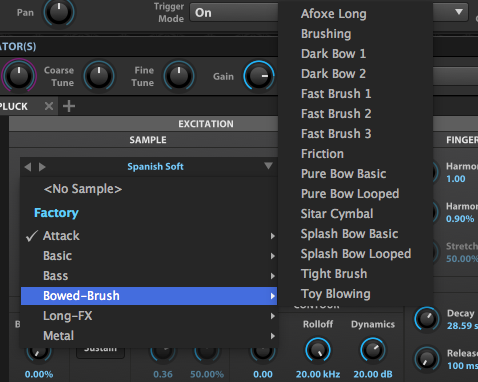The height and width of the screenshot is (382, 478).
Task: Adjust the Release knob
Action: pos(427,359)
